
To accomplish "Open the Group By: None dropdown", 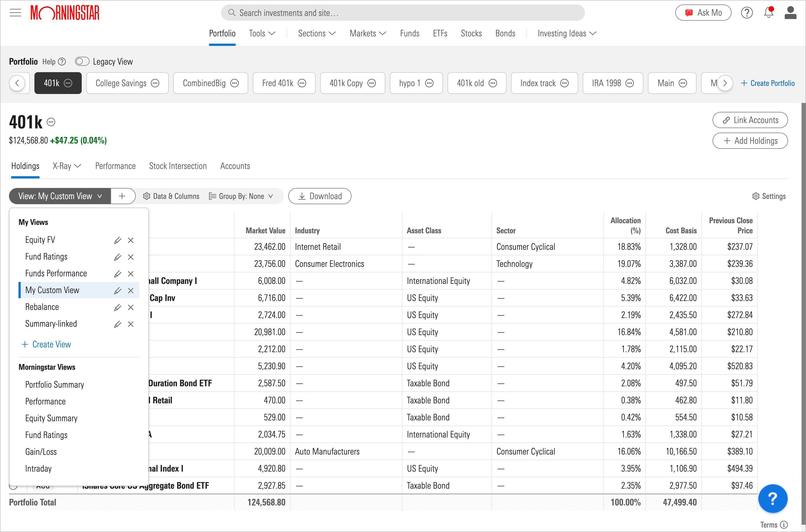I will [x=241, y=196].
